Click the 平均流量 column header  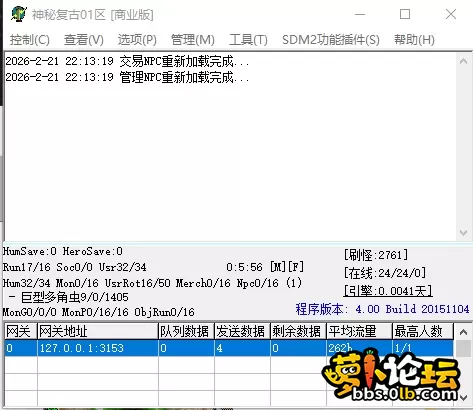359,331
